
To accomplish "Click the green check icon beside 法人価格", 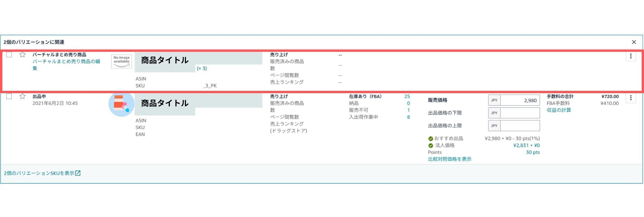I will point(430,146).
